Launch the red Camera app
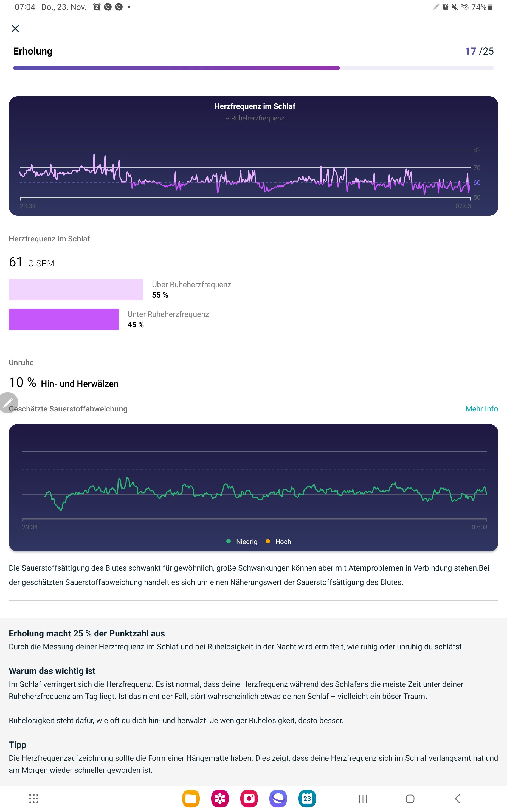 (x=249, y=798)
